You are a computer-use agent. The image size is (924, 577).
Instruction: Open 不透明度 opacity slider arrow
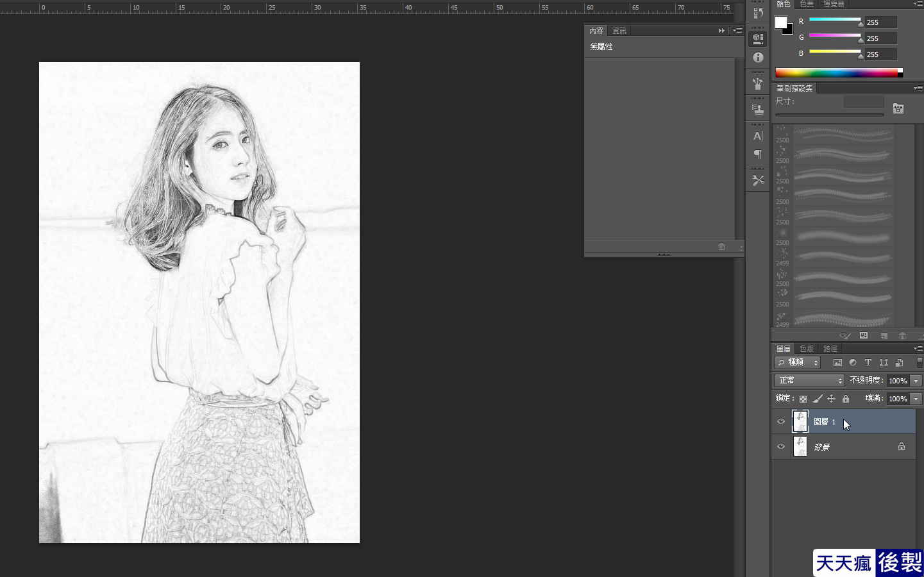coord(916,381)
